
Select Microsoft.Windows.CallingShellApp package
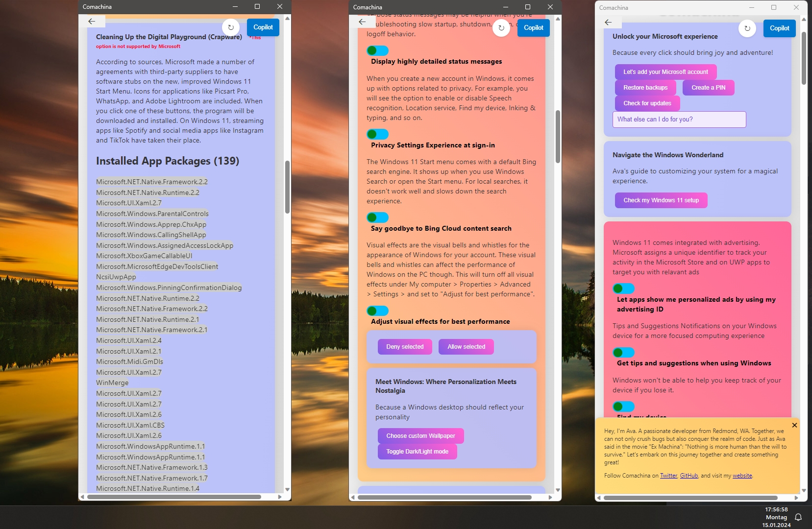click(x=151, y=235)
